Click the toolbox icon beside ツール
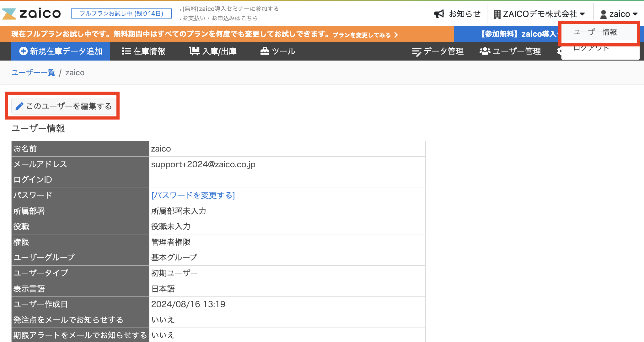The image size is (644, 342). point(265,51)
